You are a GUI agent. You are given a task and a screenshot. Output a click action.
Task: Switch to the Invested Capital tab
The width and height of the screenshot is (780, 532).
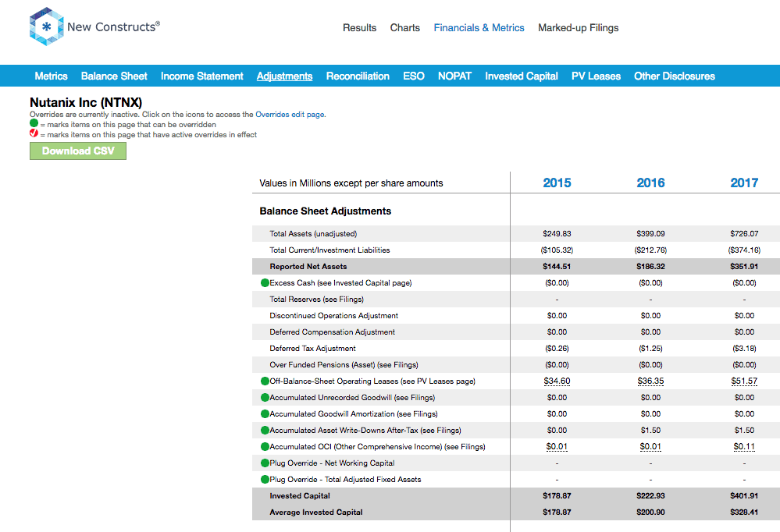pyautogui.click(x=522, y=76)
